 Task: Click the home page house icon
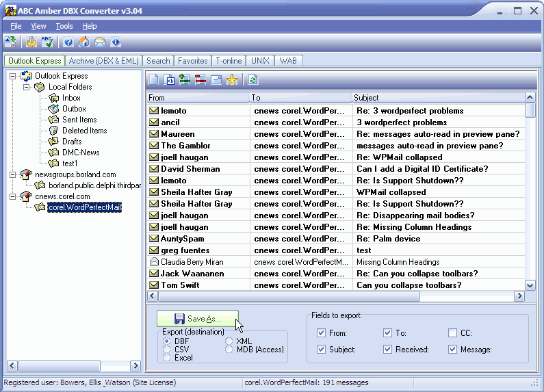click(84, 42)
